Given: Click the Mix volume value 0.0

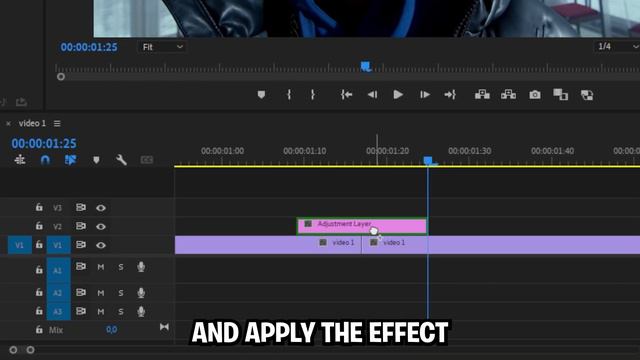Looking at the screenshot, I should point(111,329).
